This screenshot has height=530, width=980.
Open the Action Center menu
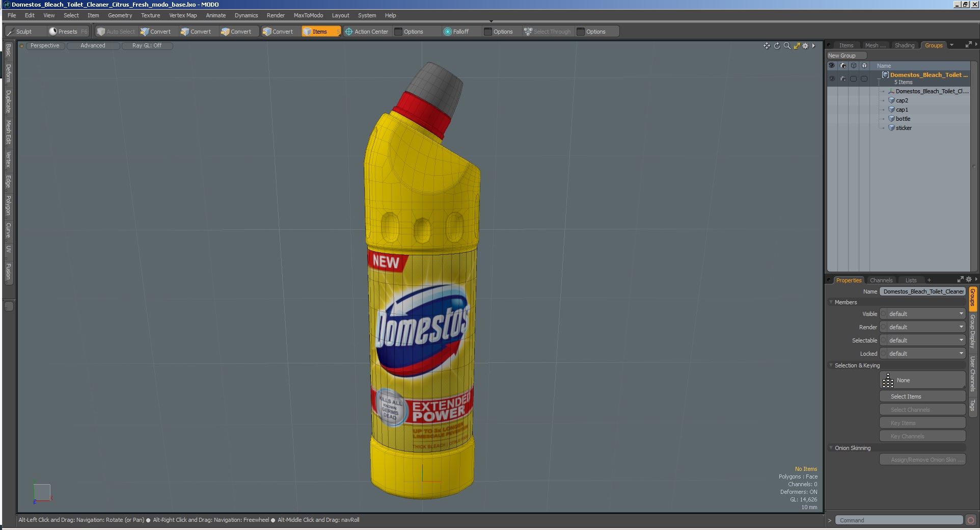[x=367, y=32]
